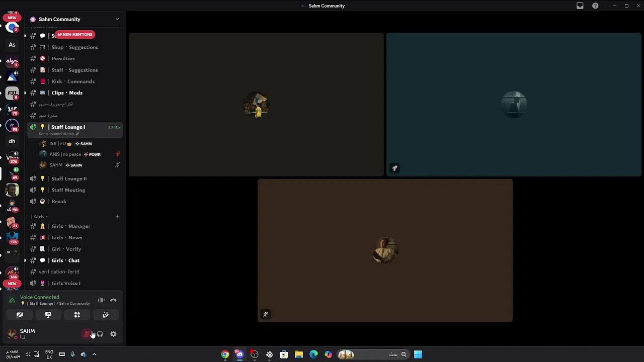
Task: Open the system tray microphone indicator
Action: coord(73,354)
